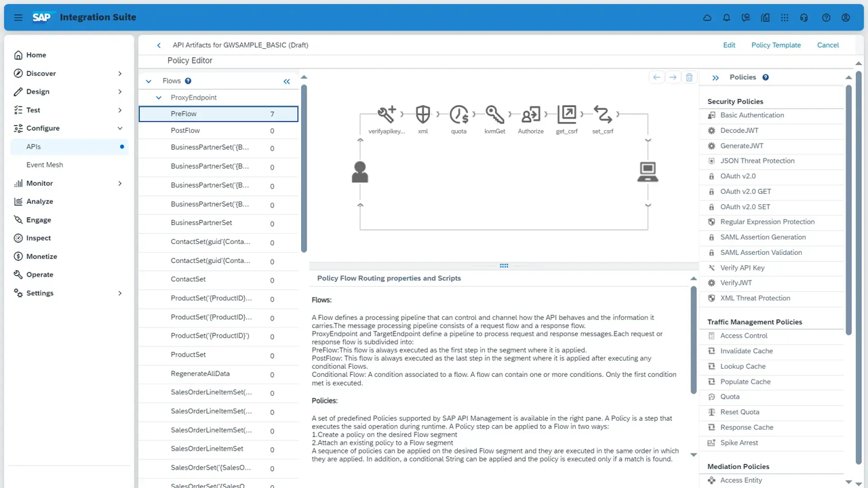Click the set_csrf policy icon
868x488 pixels.
(x=602, y=114)
